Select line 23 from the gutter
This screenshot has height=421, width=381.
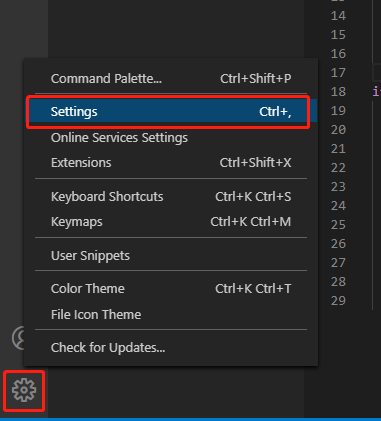[338, 187]
